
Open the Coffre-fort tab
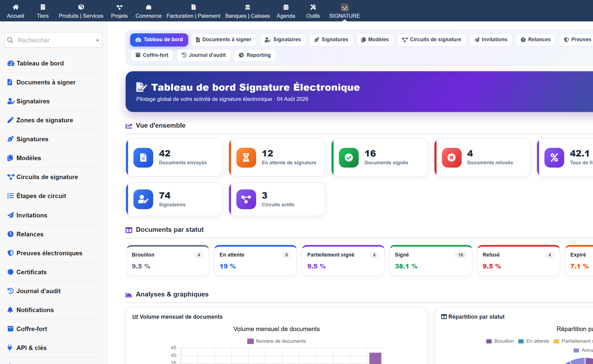pos(152,55)
